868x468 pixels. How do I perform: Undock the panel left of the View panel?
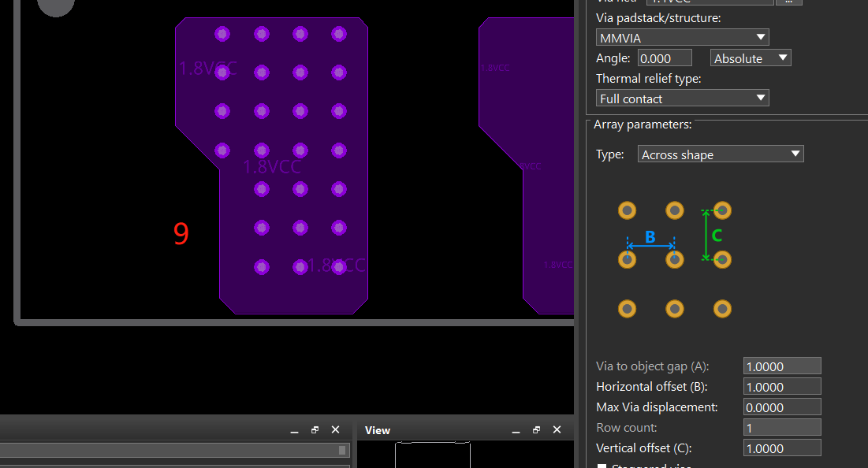(315, 430)
